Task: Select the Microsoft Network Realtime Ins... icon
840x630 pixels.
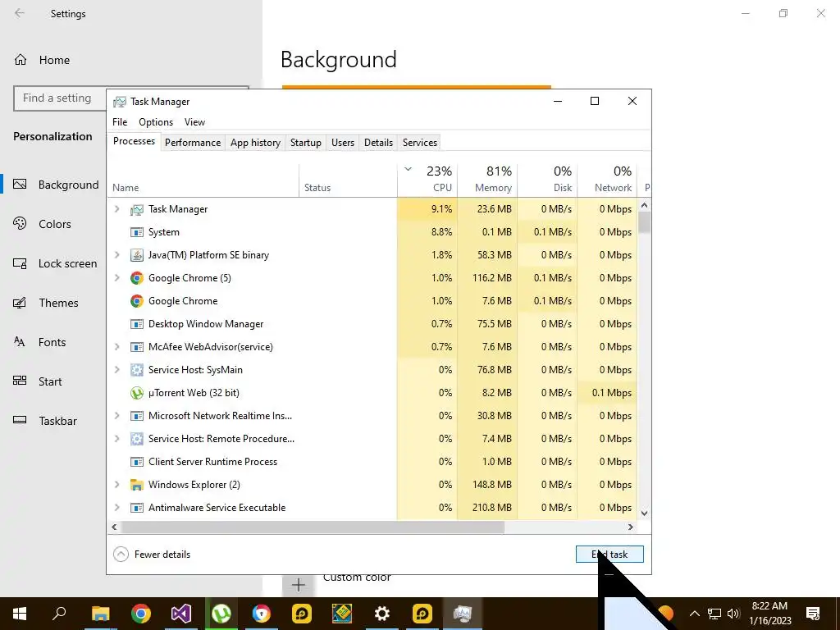Action: coord(137,416)
